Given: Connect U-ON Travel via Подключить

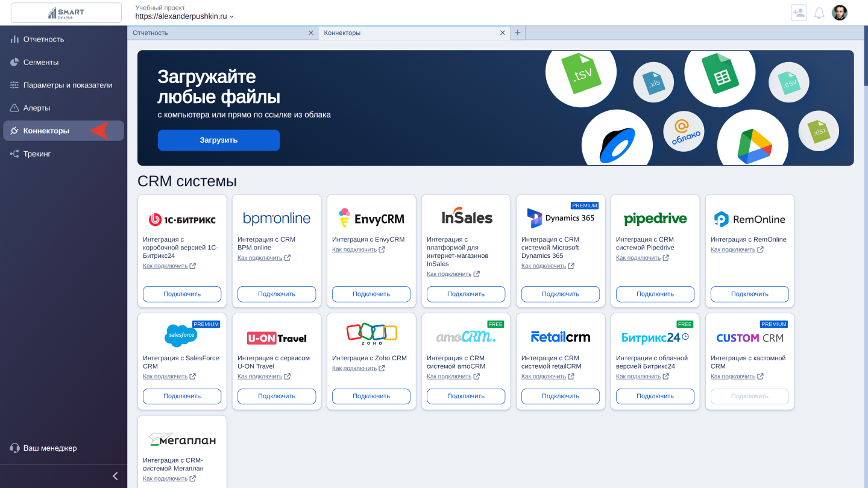Looking at the screenshot, I should pyautogui.click(x=277, y=396).
